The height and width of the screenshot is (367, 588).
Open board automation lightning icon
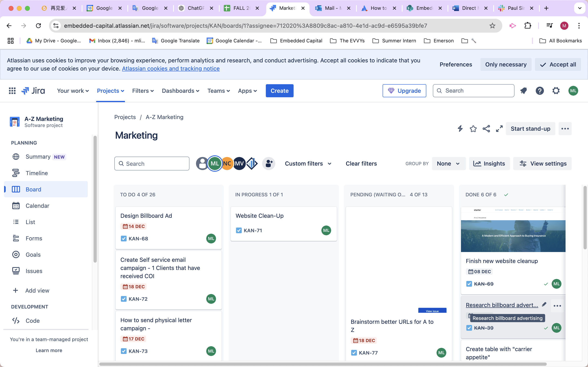(460, 129)
